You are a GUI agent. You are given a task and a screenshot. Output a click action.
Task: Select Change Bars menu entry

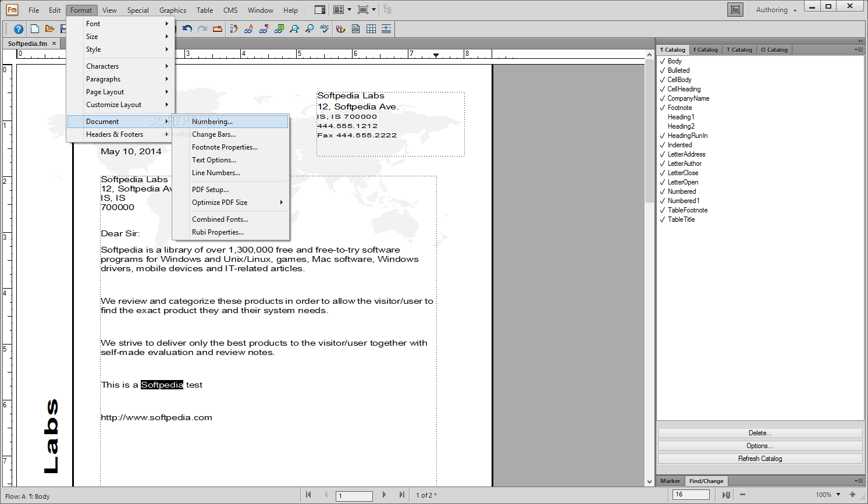[230, 134]
